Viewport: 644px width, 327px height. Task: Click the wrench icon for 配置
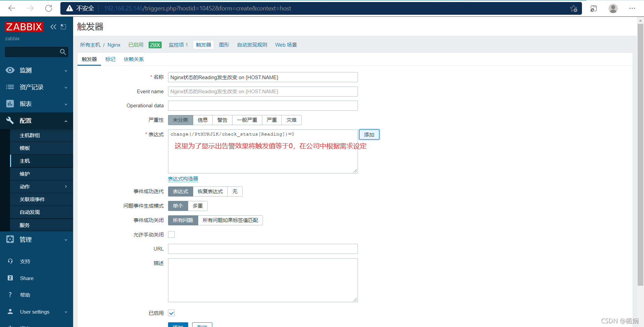click(10, 120)
